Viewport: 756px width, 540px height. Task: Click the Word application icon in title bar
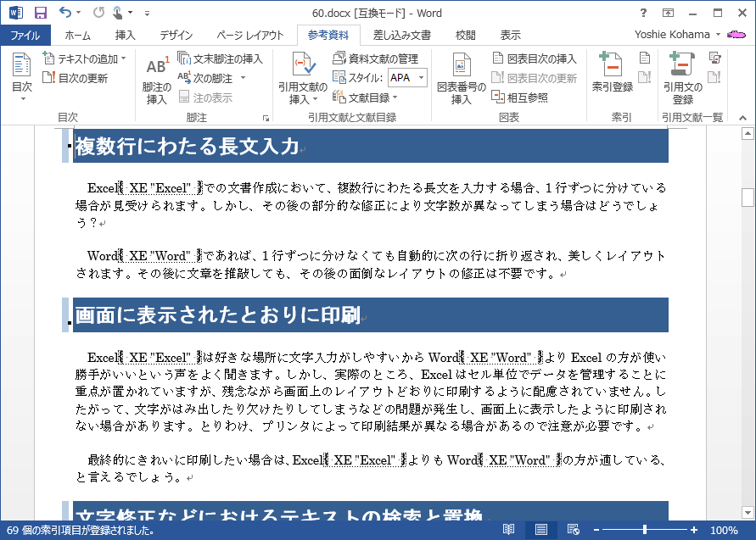[x=15, y=13]
